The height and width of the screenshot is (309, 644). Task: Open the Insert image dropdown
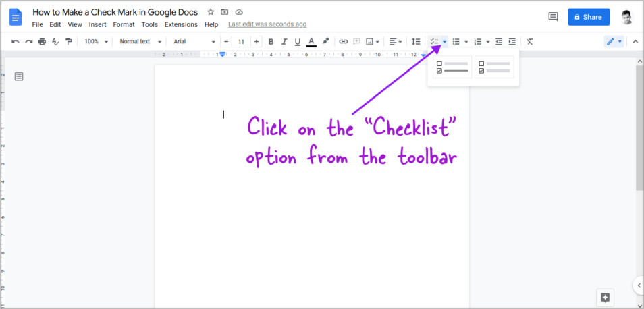pyautogui.click(x=372, y=41)
